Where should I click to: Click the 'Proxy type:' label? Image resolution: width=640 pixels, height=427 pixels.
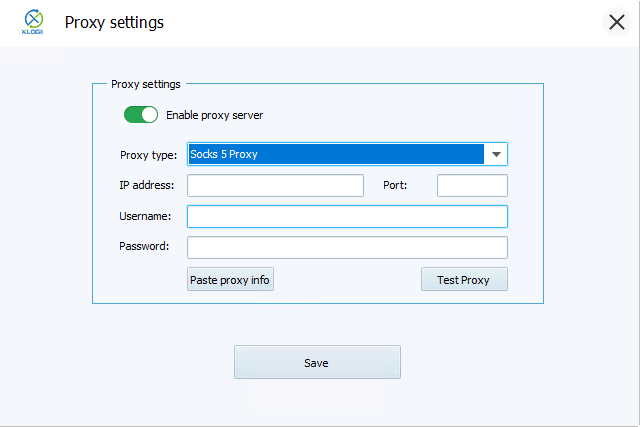(x=148, y=154)
